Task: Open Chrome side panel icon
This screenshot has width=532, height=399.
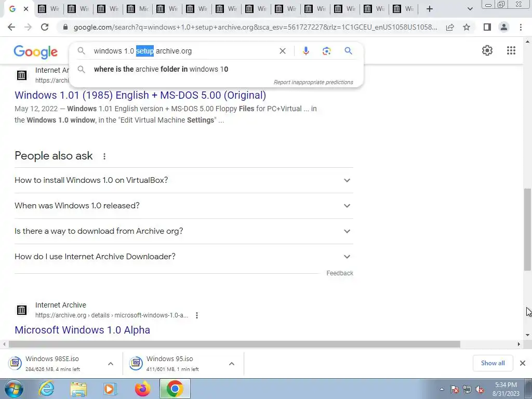Action: coord(487,27)
